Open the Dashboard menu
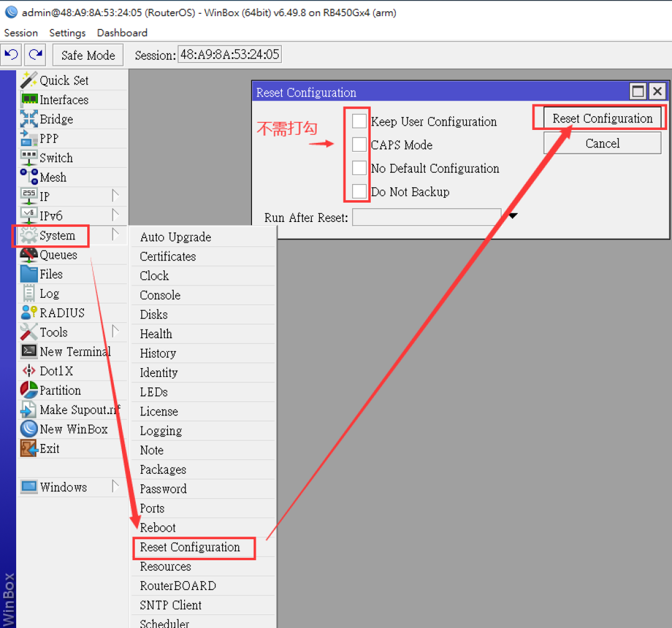Image resolution: width=672 pixels, height=628 pixels. pyautogui.click(x=122, y=33)
